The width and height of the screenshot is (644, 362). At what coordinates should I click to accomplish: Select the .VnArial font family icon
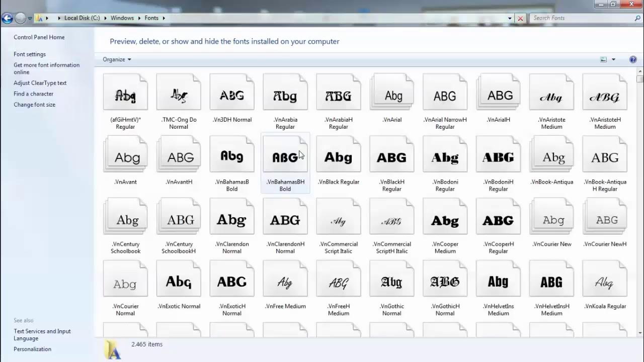[392, 92]
